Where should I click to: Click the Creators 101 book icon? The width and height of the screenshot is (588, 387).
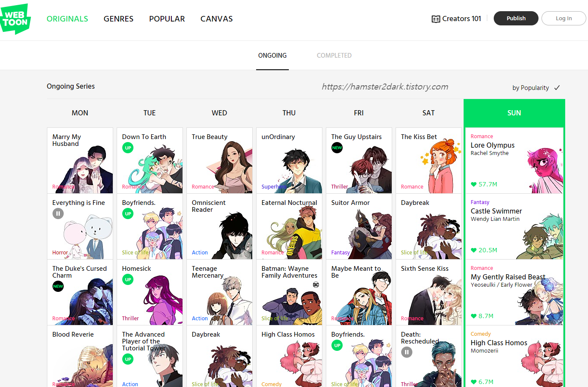pos(436,19)
